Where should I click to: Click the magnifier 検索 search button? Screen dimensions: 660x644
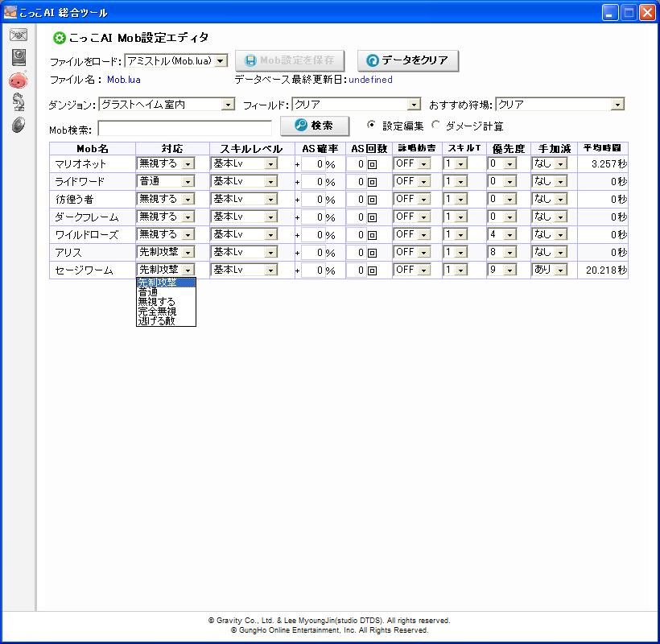coord(314,126)
